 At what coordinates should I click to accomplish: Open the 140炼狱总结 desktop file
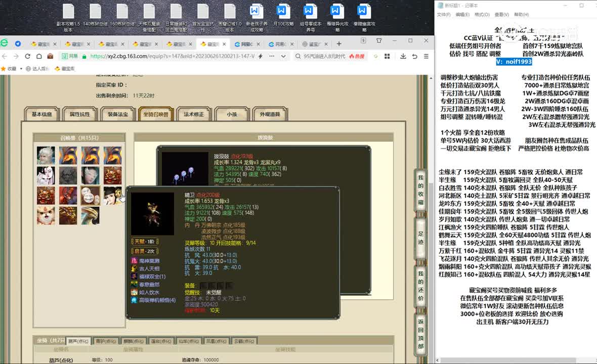click(x=95, y=15)
